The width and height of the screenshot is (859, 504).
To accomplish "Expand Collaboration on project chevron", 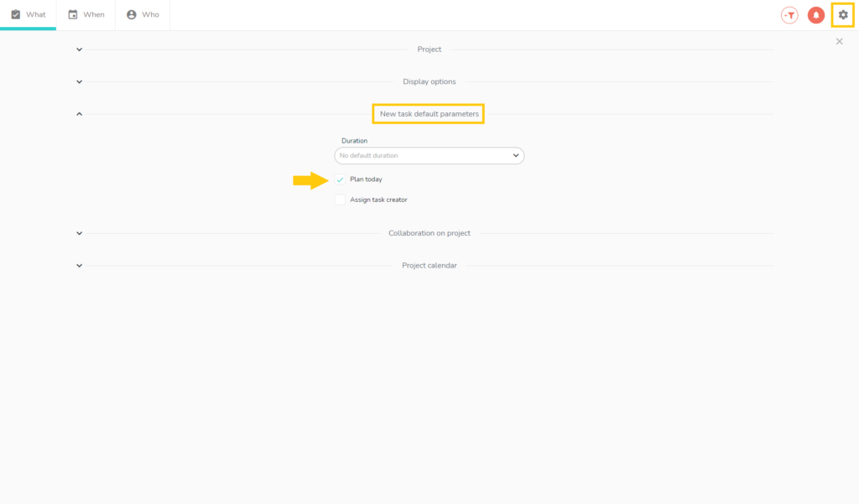I will [79, 233].
